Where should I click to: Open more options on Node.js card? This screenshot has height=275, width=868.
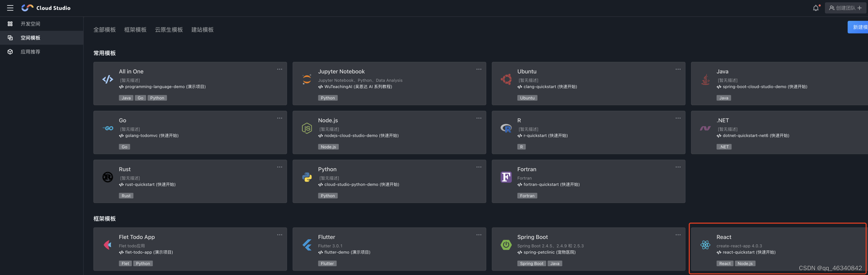(479, 118)
